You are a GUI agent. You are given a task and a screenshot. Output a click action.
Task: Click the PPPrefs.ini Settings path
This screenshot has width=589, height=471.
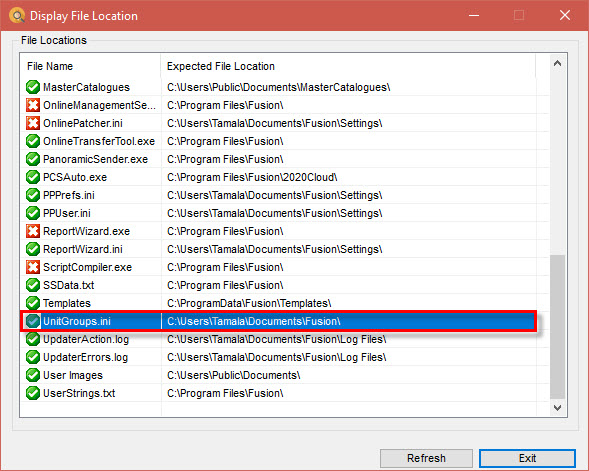(275, 195)
